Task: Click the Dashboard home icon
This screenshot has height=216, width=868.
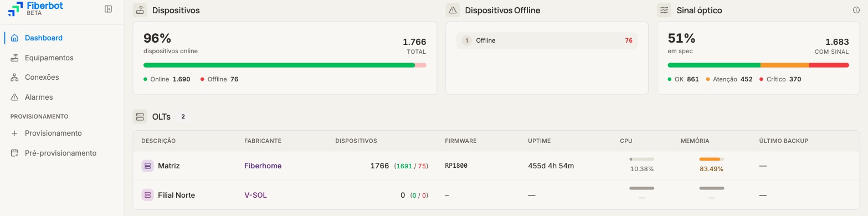Action: coord(14,38)
